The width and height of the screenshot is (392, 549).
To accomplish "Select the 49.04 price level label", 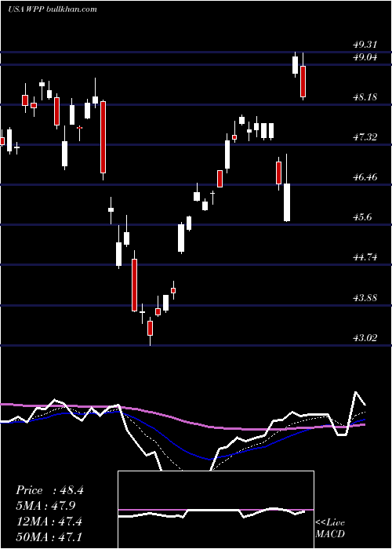I will [x=365, y=57].
